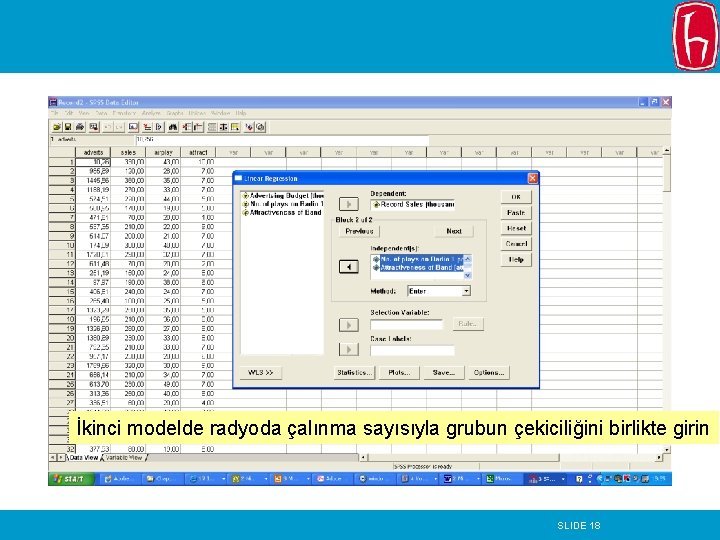Click the Use Sets toolbar icon
The width and height of the screenshot is (720, 540).
[260, 127]
